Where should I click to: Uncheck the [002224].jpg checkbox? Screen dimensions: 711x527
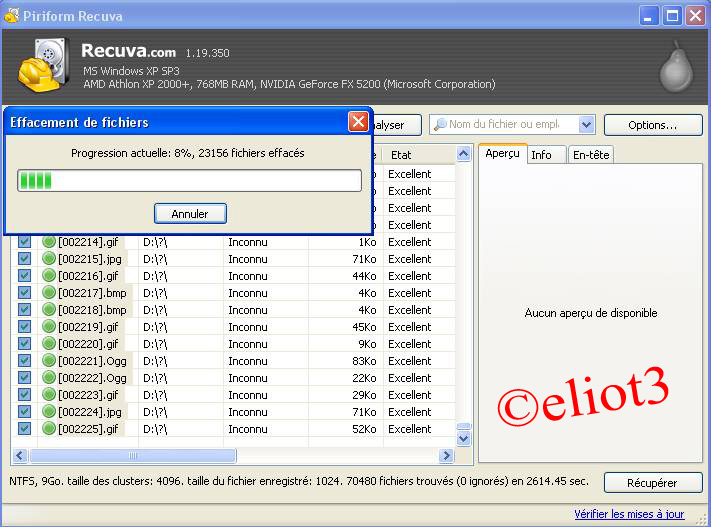pos(24,412)
